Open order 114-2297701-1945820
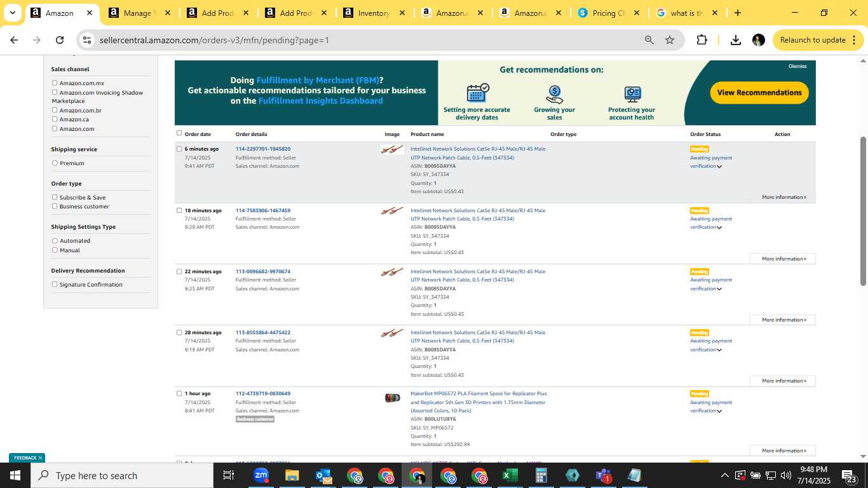Image resolution: width=868 pixels, height=488 pixels. tap(263, 149)
